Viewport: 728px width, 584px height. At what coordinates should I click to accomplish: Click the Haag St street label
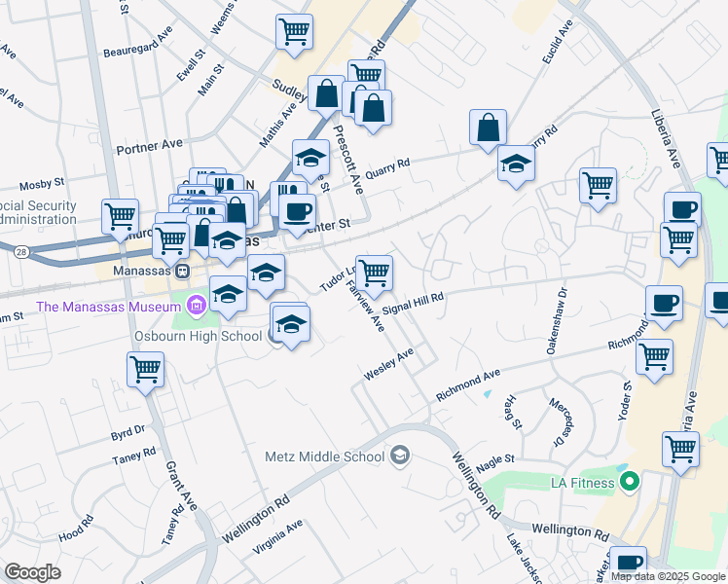click(x=514, y=413)
